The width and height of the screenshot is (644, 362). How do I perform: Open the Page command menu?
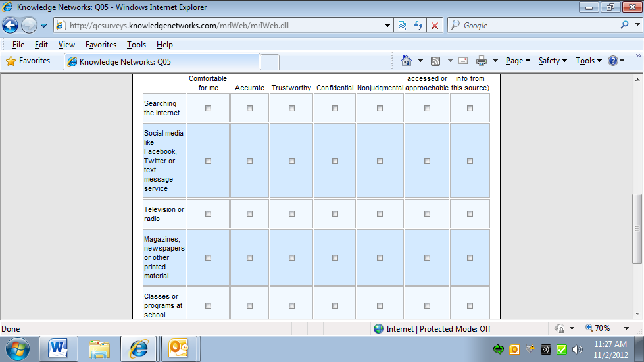click(x=518, y=61)
